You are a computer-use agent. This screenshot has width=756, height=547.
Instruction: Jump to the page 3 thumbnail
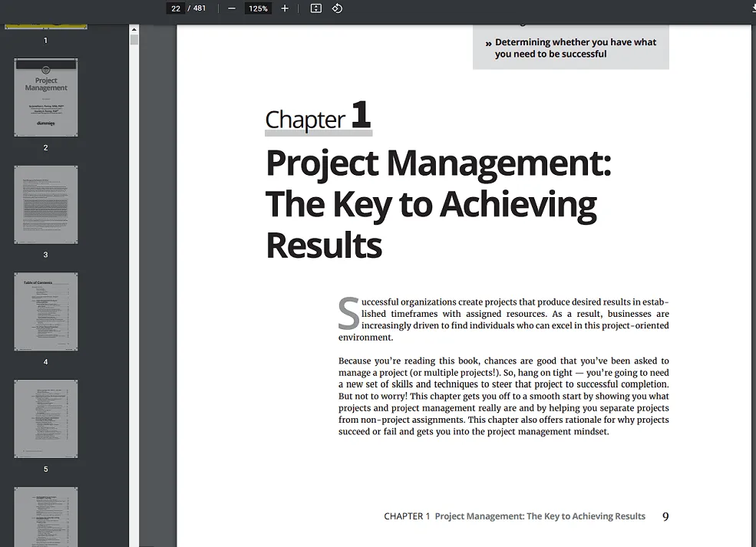46,205
